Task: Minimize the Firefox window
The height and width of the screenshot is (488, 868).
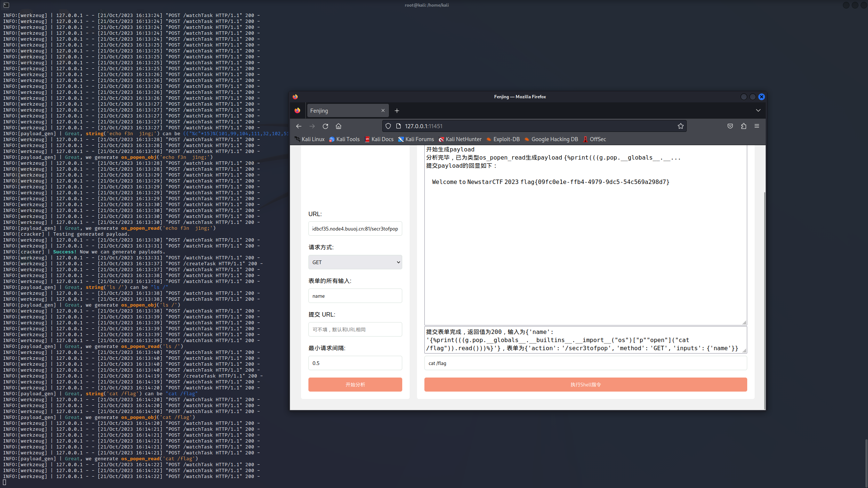Action: pyautogui.click(x=744, y=97)
